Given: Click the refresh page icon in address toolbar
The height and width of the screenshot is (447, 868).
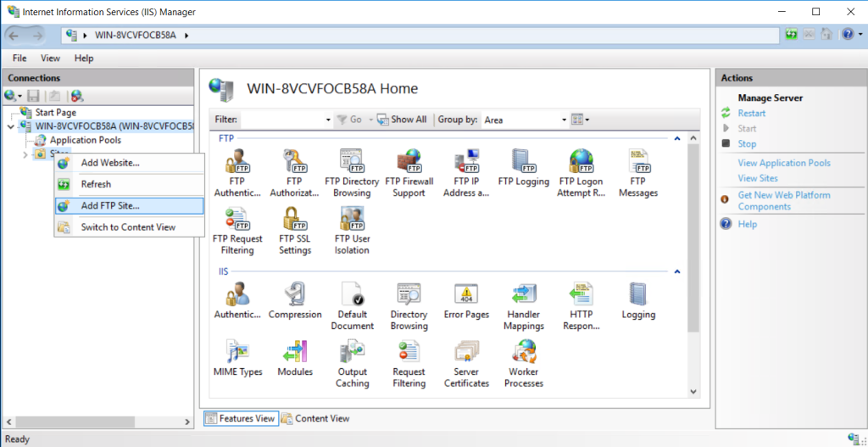Looking at the screenshot, I should point(792,35).
